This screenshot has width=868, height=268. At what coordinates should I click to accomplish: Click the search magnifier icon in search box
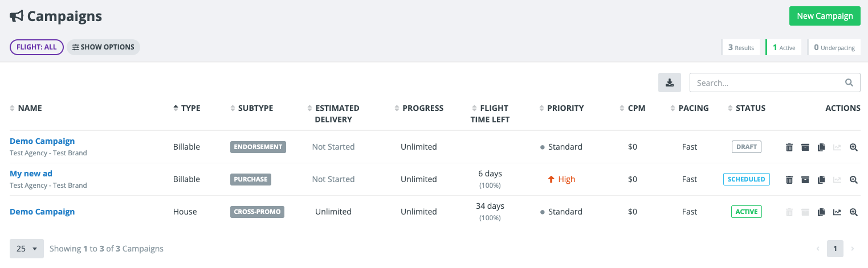tap(849, 83)
